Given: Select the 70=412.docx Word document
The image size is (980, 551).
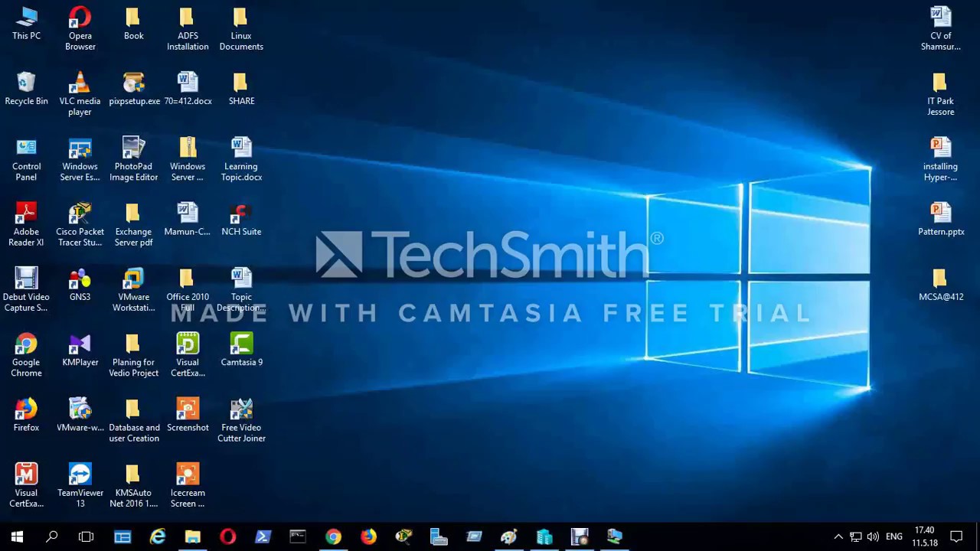Looking at the screenshot, I should pyautogui.click(x=188, y=89).
